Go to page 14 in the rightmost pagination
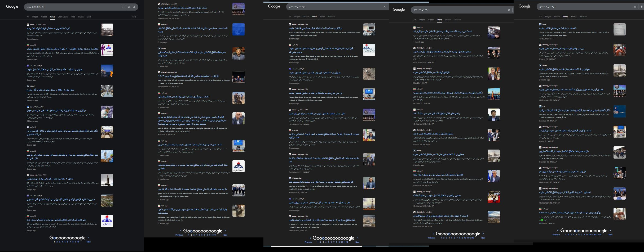644x252 pixels. pyautogui.click(x=600, y=235)
